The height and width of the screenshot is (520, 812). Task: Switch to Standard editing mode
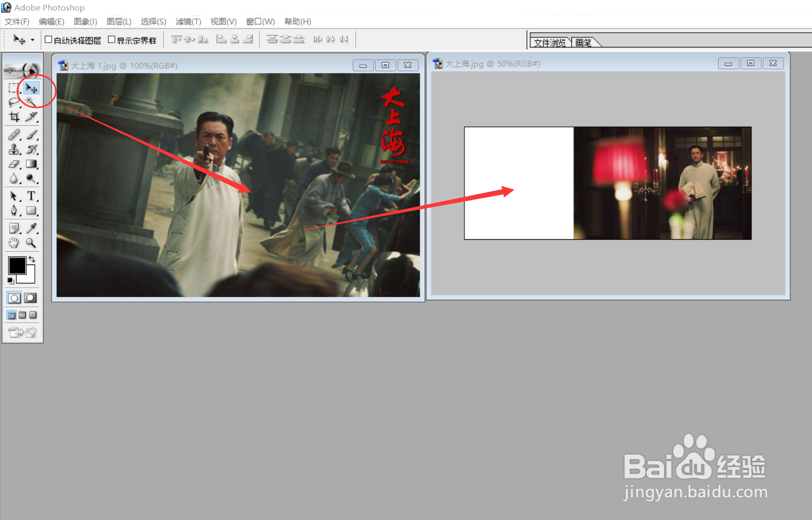[14, 298]
